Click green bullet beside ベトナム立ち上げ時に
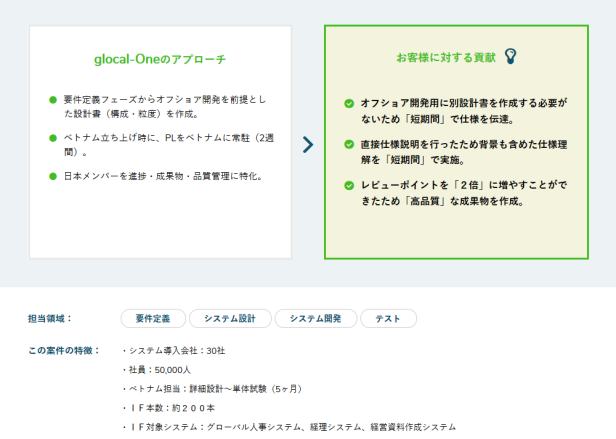Screen dimensions: 616x439 [x=53, y=138]
